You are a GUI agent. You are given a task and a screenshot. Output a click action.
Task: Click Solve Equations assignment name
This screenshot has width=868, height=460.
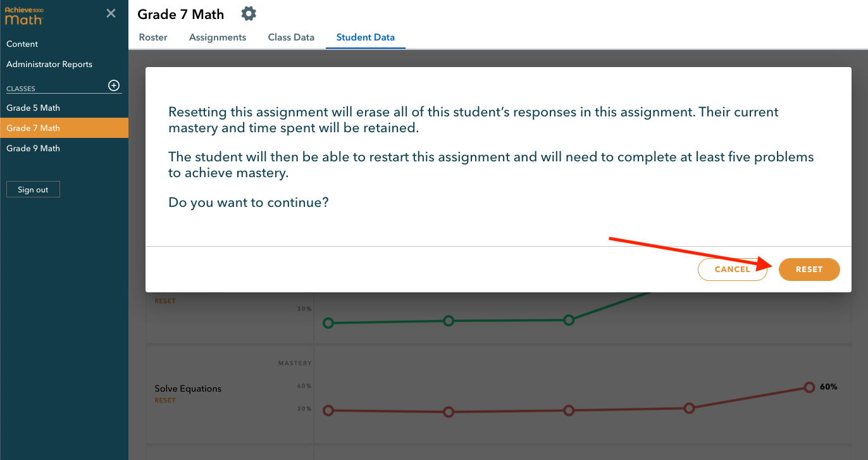[188, 389]
